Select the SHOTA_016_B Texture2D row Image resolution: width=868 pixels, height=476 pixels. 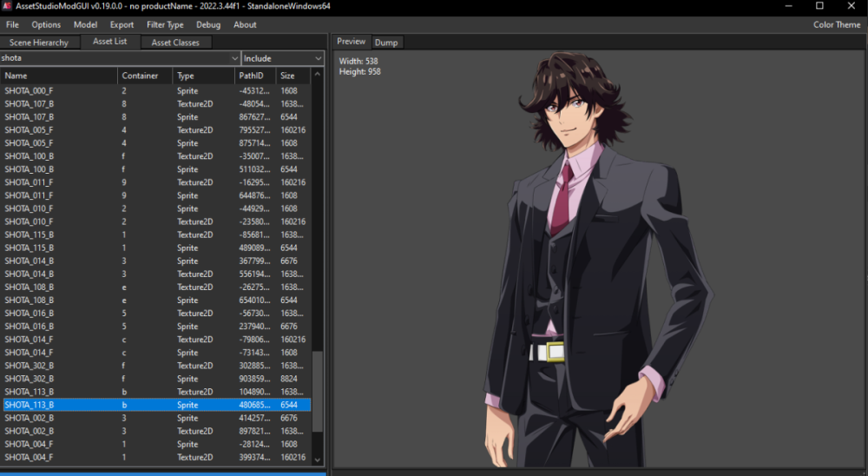click(x=156, y=313)
